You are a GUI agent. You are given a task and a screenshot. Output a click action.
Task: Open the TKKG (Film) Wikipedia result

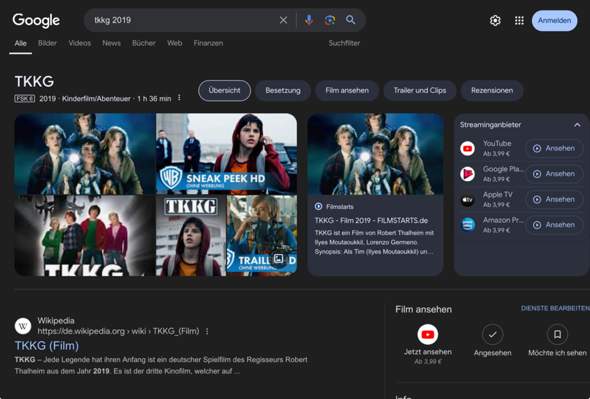47,346
